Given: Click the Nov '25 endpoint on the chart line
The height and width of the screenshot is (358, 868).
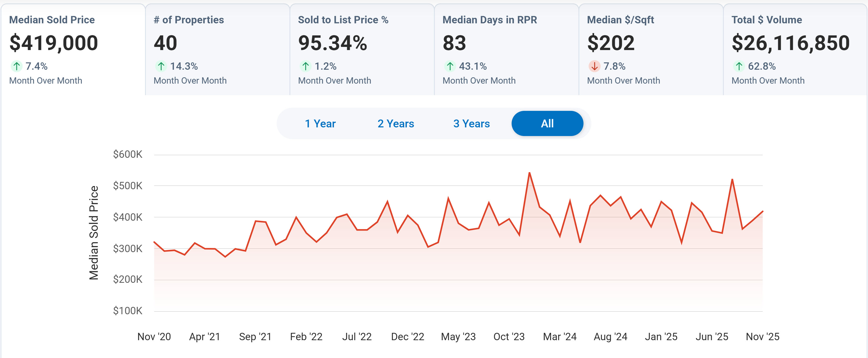Looking at the screenshot, I should click(x=762, y=211).
